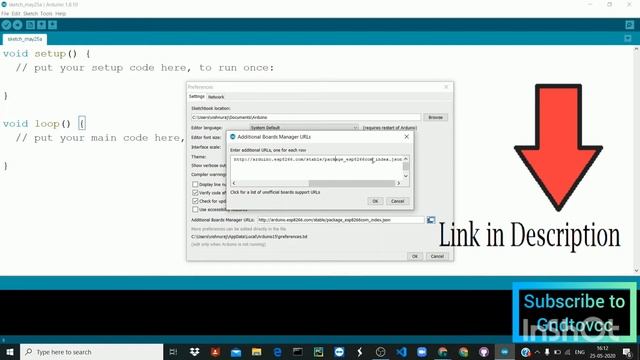Image resolution: width=640 pixels, height=360 pixels.
Task: Click the URL box vertical scroll up arrow
Action: coord(406,159)
